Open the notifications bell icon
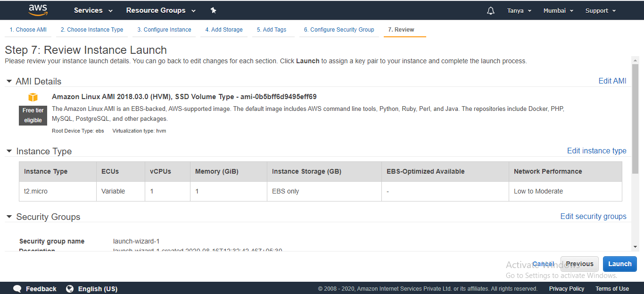 [491, 10]
